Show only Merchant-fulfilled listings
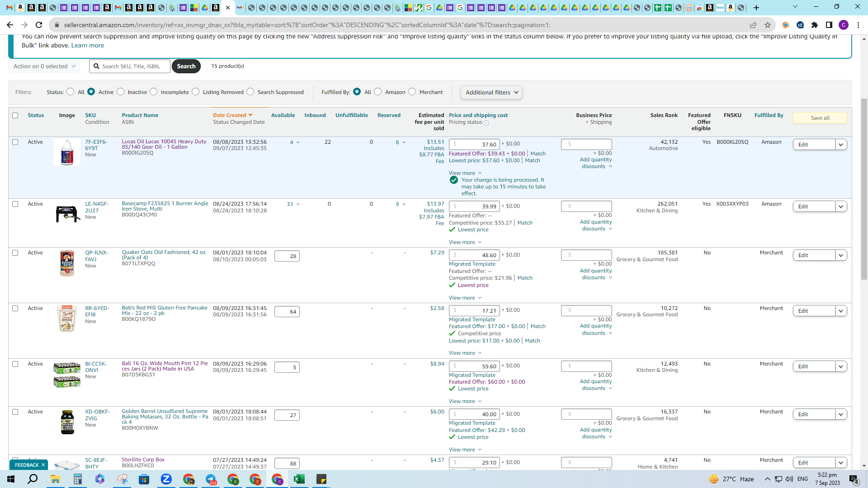 (412, 92)
